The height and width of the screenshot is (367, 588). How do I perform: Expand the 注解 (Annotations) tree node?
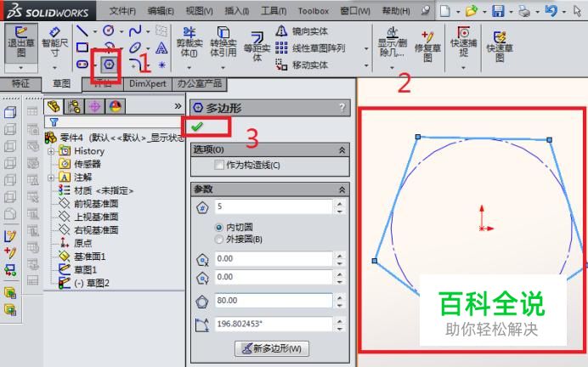point(51,178)
